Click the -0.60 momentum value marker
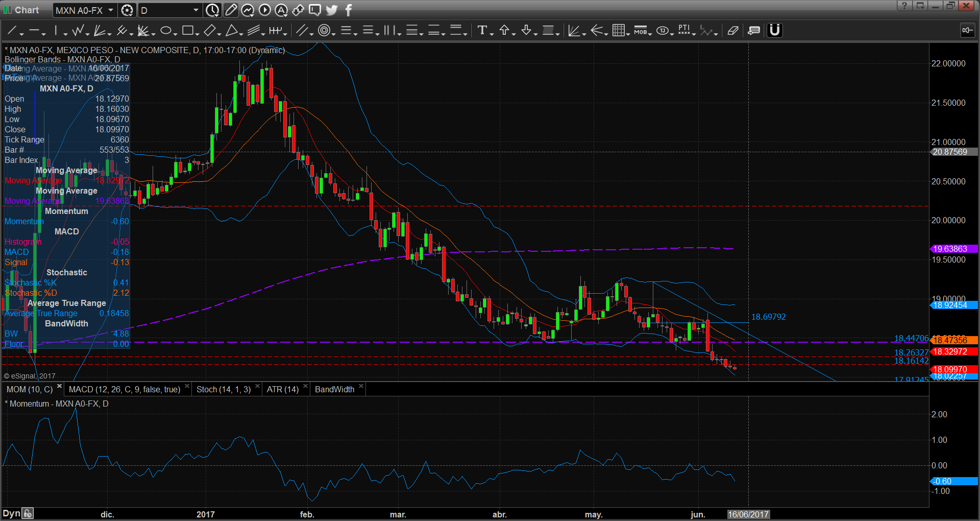The image size is (980, 521). coord(953,481)
